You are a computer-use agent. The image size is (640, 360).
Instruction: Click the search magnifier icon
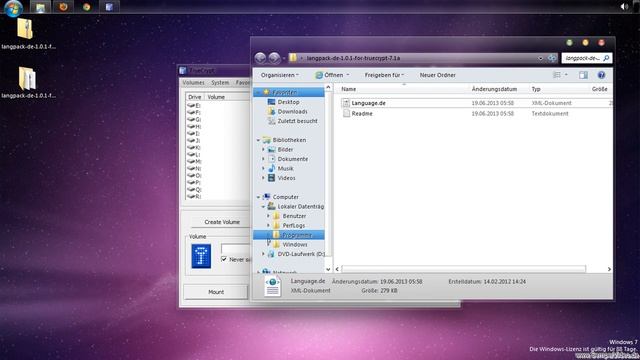(x=606, y=58)
